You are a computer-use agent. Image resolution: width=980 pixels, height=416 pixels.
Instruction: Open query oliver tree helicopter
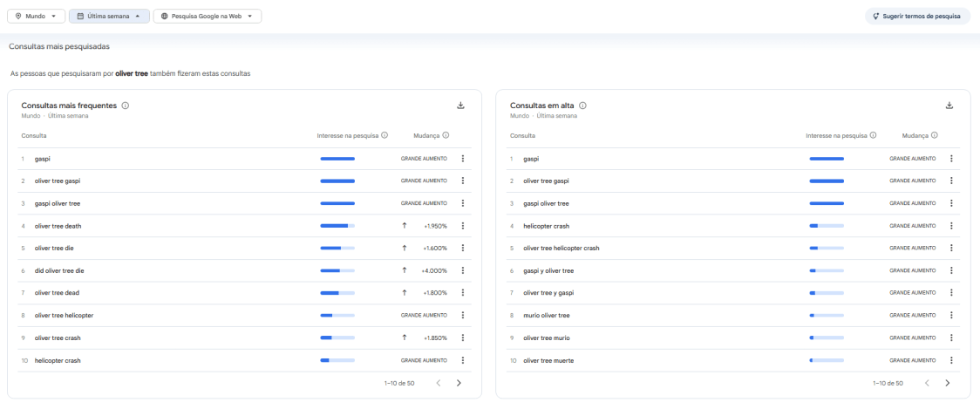(65, 316)
